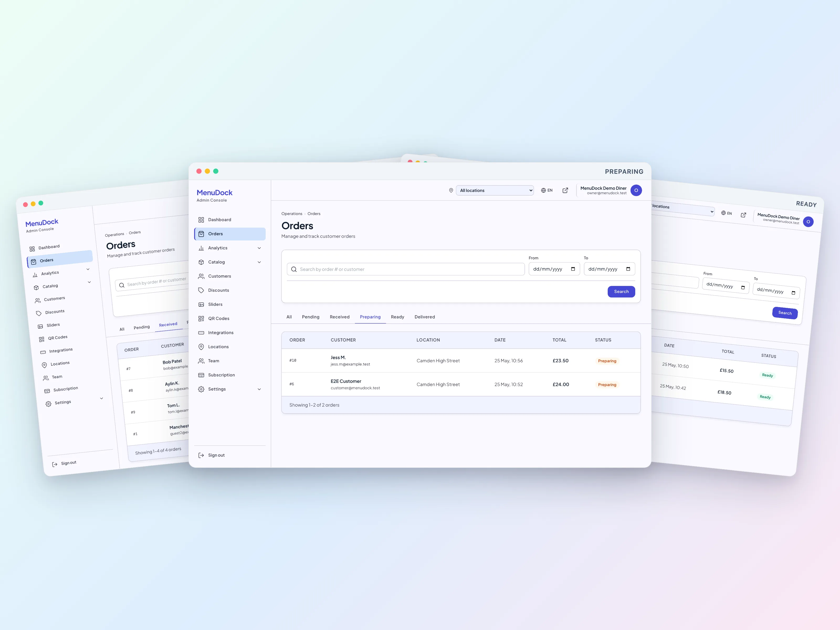
Task: Click the Locations pin icon in front sidebar
Action: coord(201,346)
